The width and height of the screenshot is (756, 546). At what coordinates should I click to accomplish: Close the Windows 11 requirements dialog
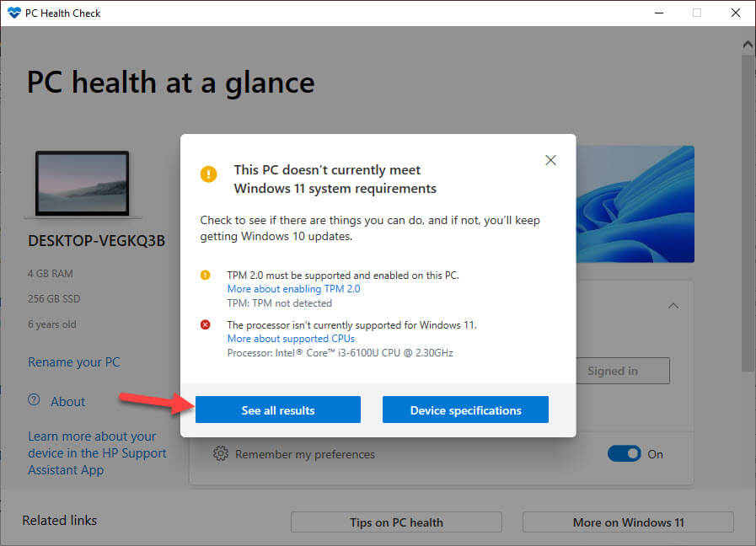(550, 160)
